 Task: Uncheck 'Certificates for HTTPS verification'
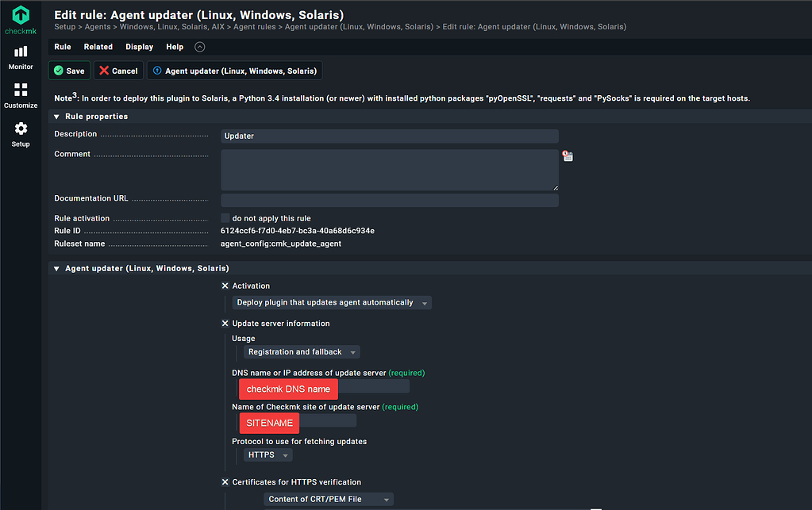click(x=225, y=481)
